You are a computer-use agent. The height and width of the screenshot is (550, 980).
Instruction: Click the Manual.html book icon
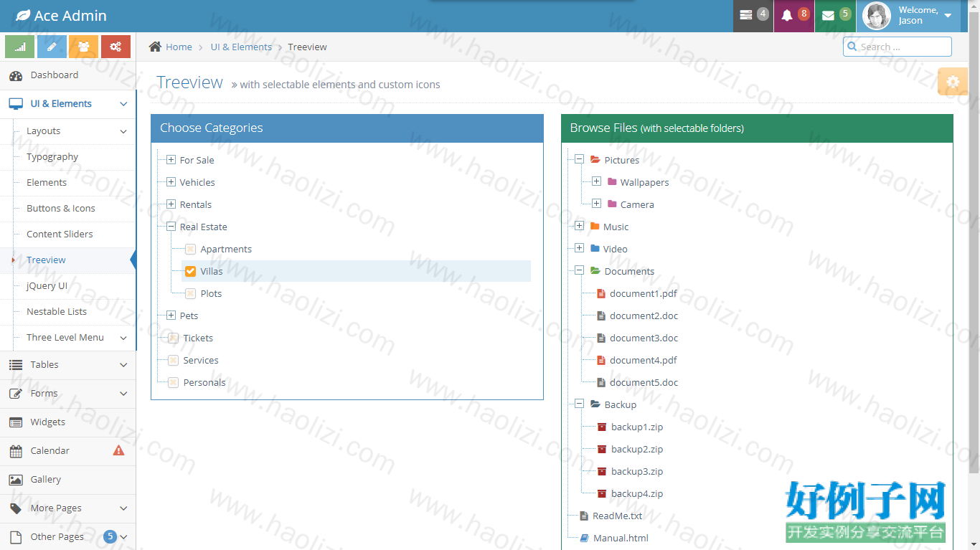point(584,538)
